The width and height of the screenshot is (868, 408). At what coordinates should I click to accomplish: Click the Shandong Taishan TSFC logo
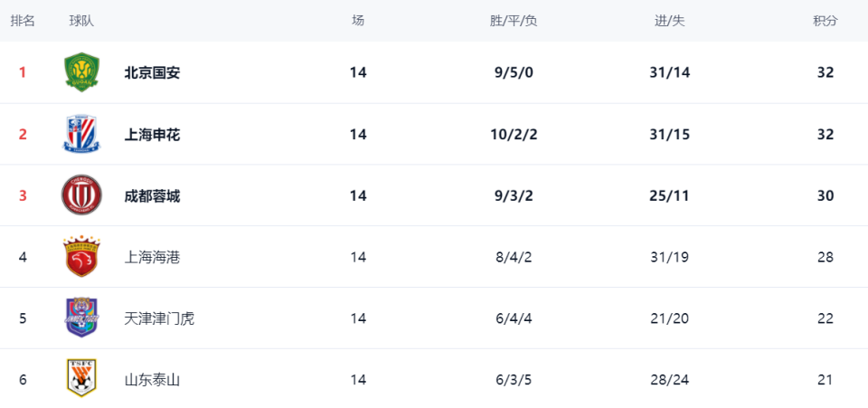tap(81, 379)
